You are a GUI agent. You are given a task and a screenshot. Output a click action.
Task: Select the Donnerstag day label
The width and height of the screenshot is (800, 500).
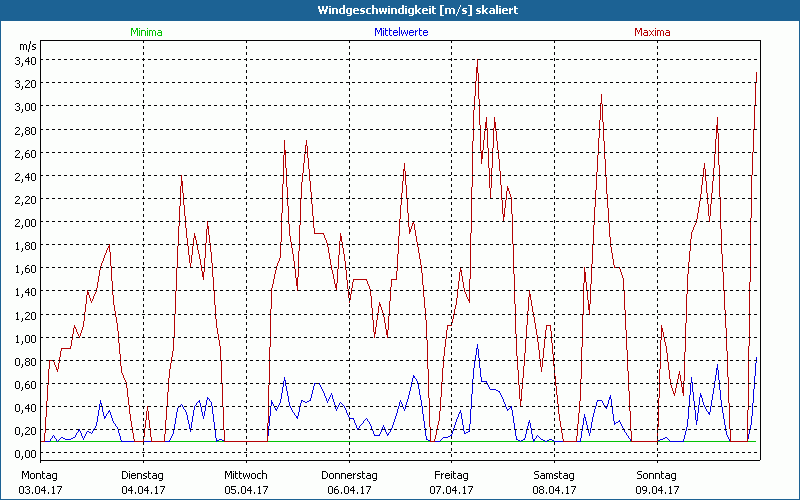(x=349, y=475)
